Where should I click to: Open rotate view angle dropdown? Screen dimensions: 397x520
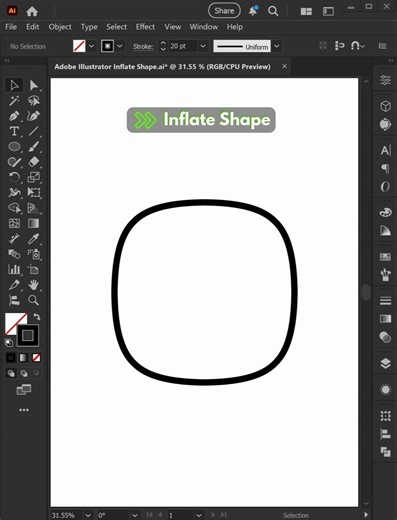[x=134, y=515]
